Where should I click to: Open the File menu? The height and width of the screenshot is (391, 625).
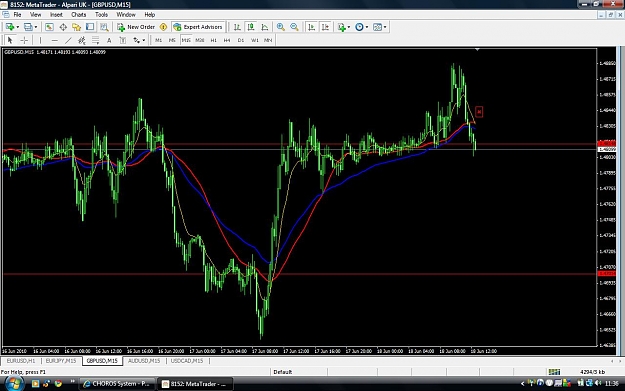pyautogui.click(x=17, y=15)
